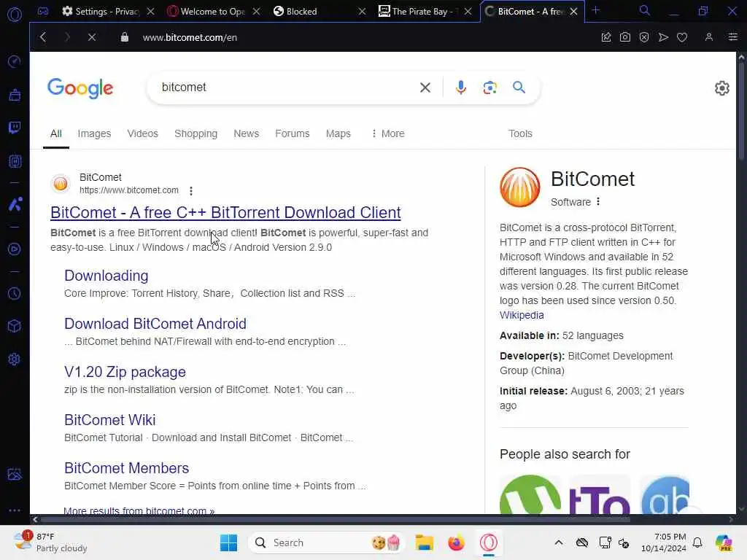Click the blue Google search magnifier button

tap(519, 87)
